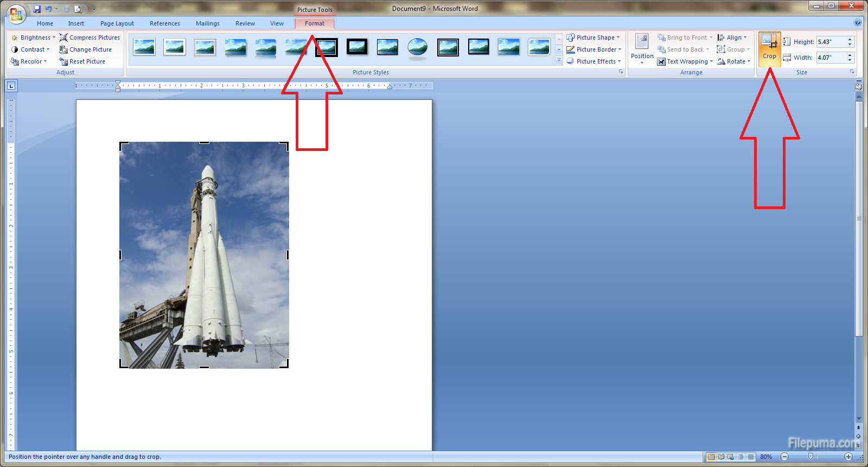This screenshot has height=467, width=868.
Task: Open the Picture Shape dropdown
Action: pos(593,37)
